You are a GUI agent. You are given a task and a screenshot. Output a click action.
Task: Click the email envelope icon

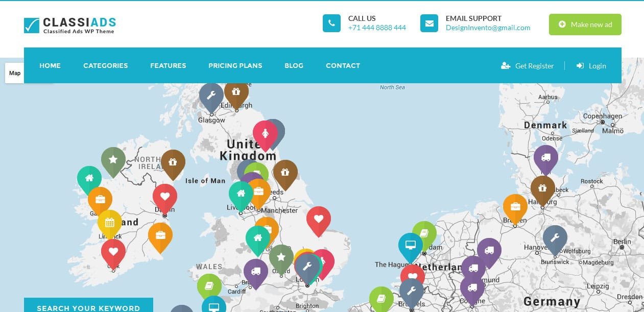coord(429,23)
